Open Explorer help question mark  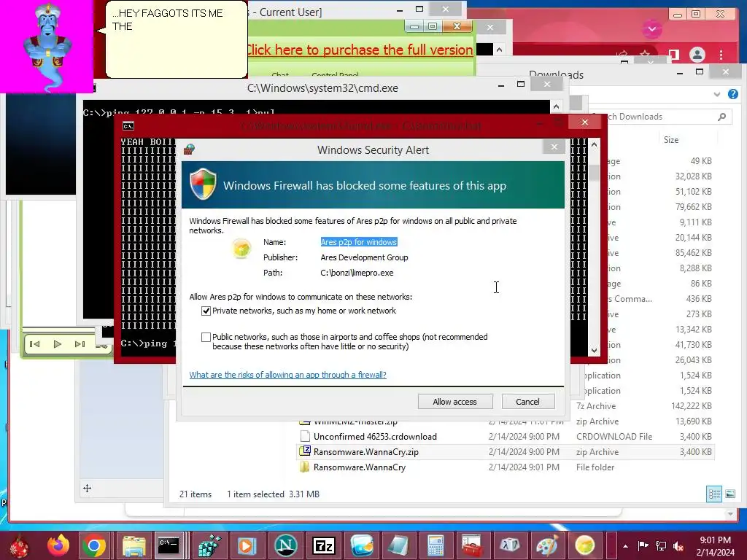tap(732, 94)
